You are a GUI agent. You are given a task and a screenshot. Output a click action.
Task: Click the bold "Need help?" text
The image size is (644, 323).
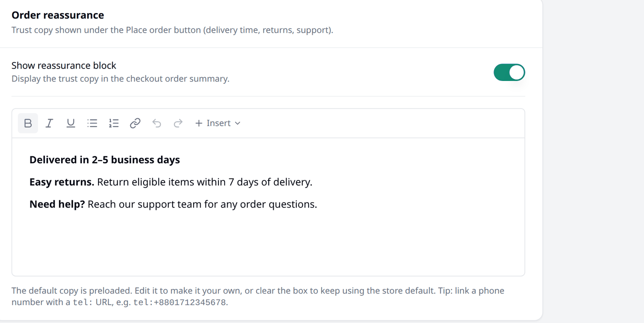point(57,204)
